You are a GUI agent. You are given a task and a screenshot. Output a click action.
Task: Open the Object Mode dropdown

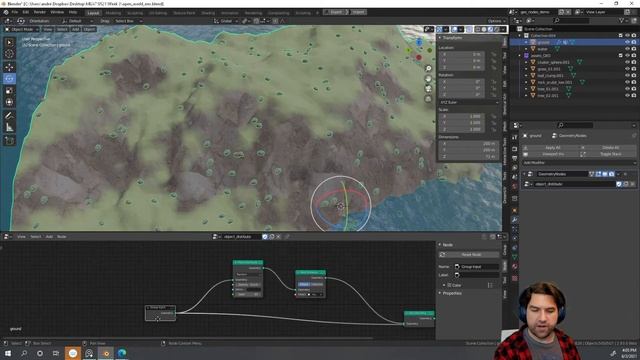[22, 29]
